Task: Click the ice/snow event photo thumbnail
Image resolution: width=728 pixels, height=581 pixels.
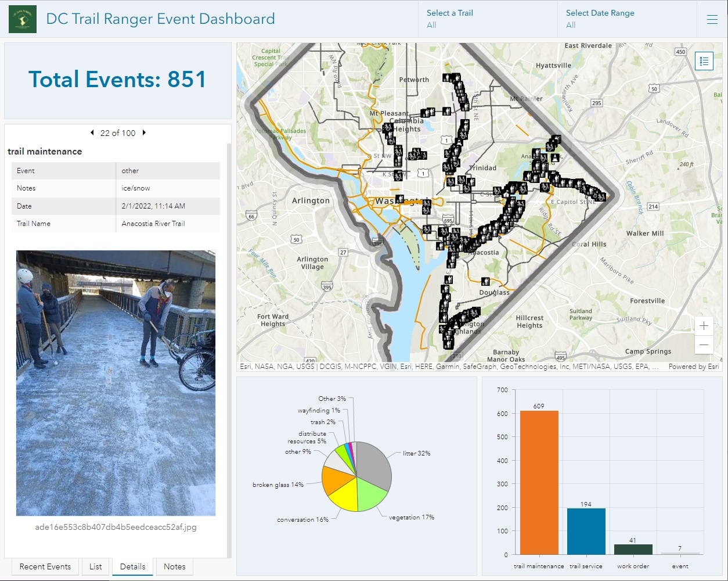Action: (x=116, y=382)
